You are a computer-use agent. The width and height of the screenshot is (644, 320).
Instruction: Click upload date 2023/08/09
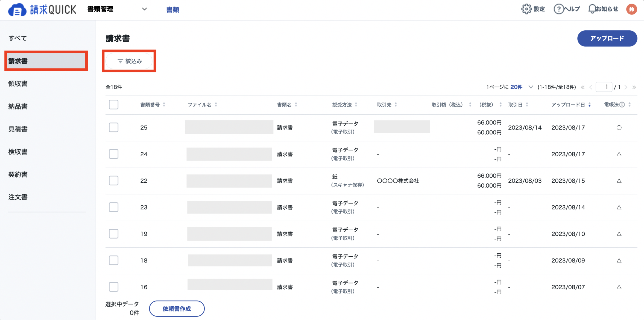coord(568,260)
